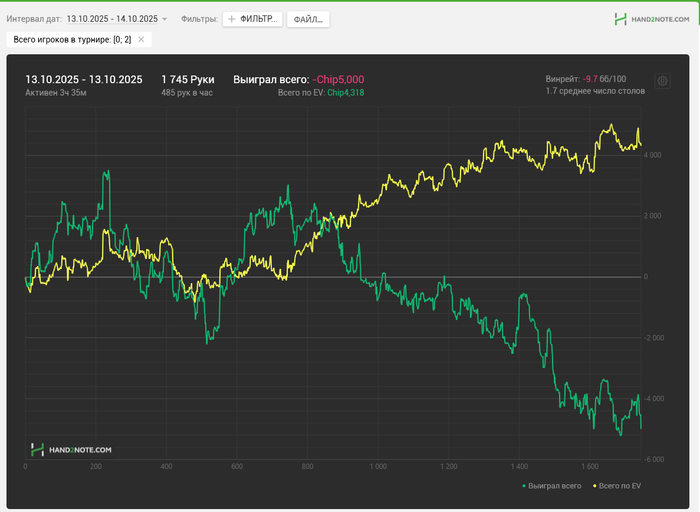This screenshot has width=700, height=512.
Task: Open the chart settings gear icon
Action: click(x=662, y=81)
